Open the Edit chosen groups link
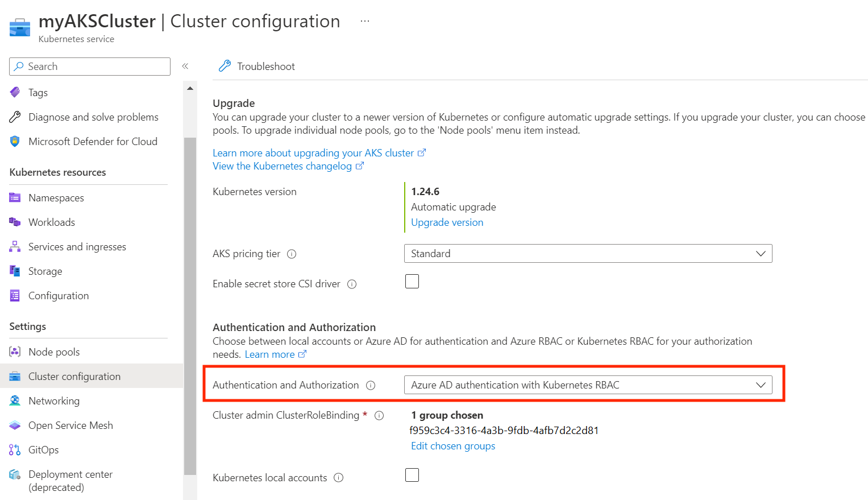This screenshot has height=500, width=868. coord(453,446)
